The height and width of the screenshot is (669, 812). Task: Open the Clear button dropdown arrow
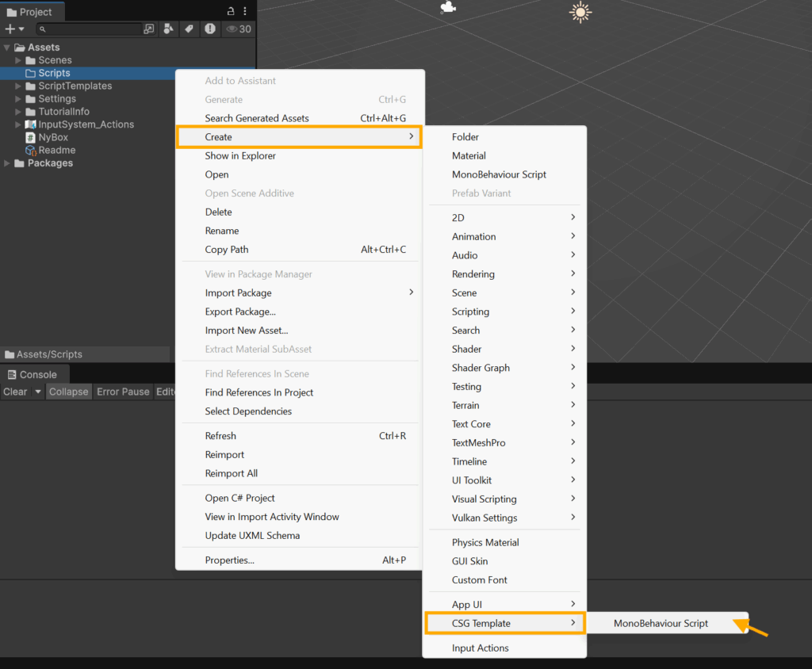pos(38,392)
